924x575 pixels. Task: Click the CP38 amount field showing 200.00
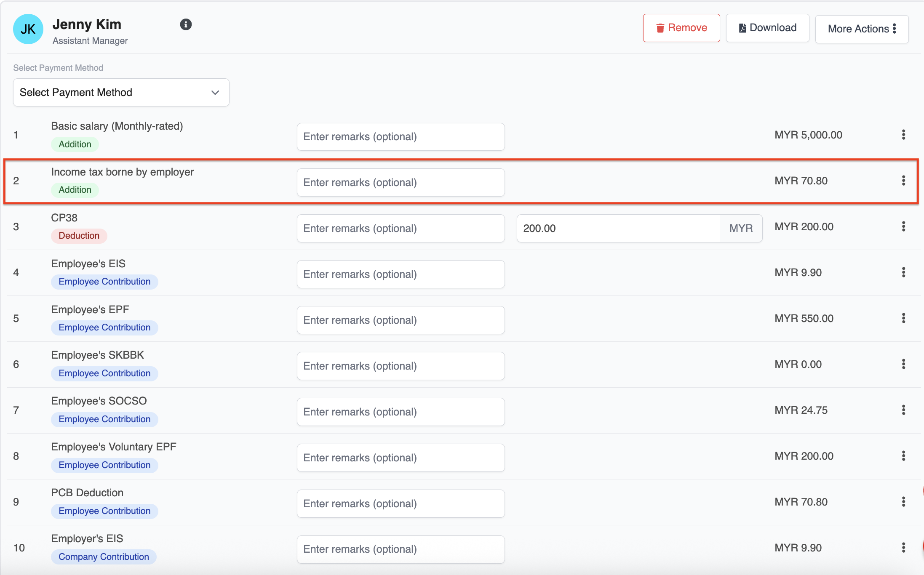coord(618,229)
